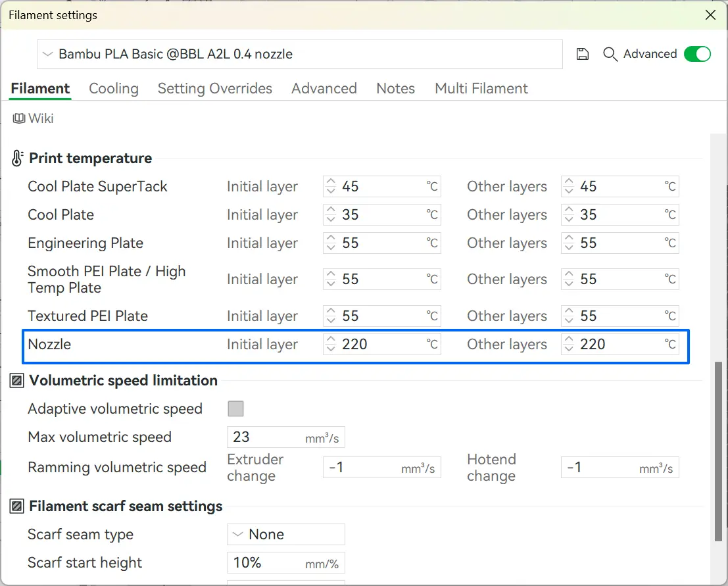Decrease Smooth PEI Plate other layers temperature
This screenshot has width=728, height=586.
569,284
